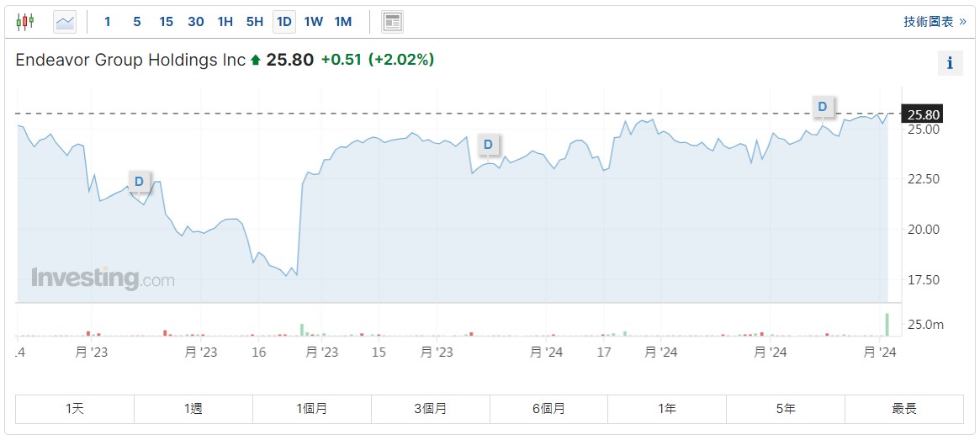Select the 5H interval option

[x=254, y=22]
